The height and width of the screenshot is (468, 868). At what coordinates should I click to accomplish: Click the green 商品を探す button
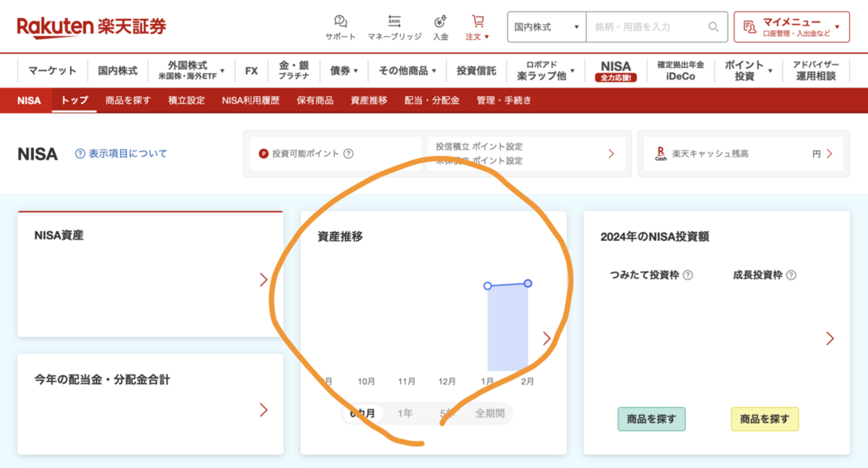coord(652,419)
